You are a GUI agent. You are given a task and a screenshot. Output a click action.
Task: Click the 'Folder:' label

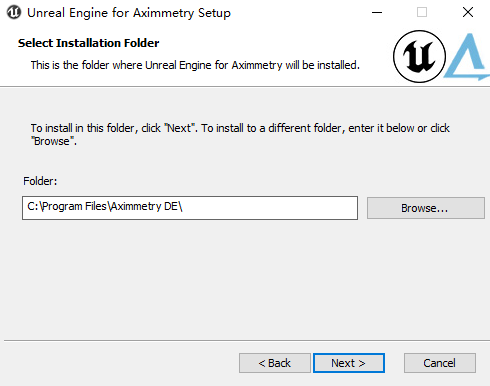point(40,181)
